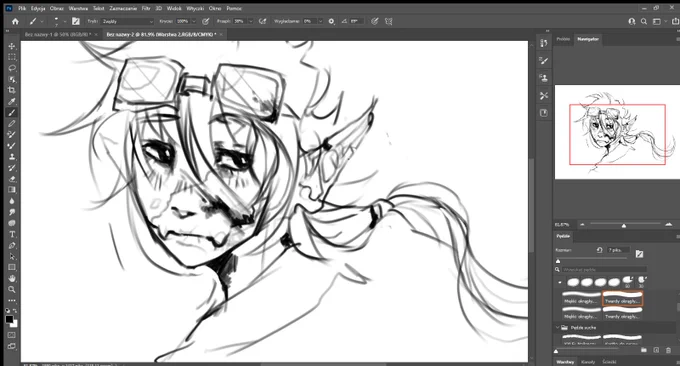Screen dimensions: 680x366
Task: Toggle pressure for size in options bar
Action: point(375,21)
